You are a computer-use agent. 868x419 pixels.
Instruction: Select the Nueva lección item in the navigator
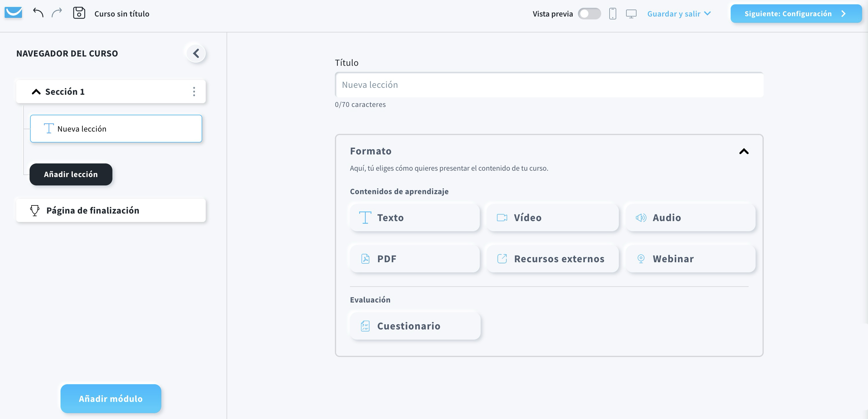pyautogui.click(x=116, y=128)
